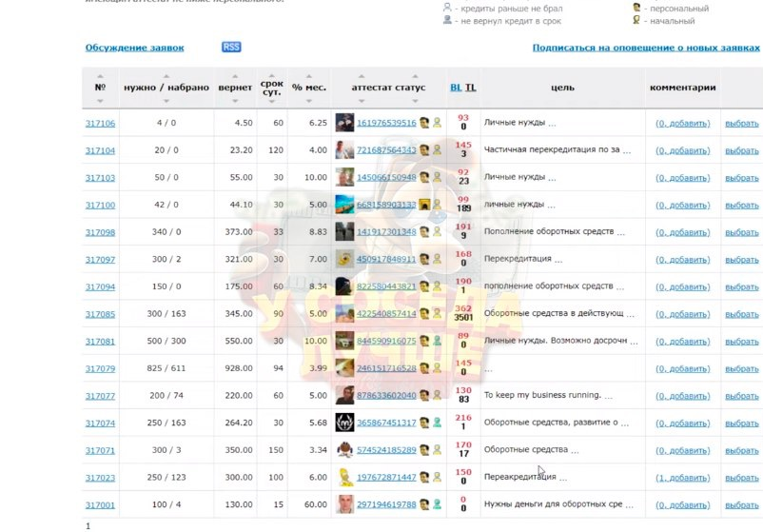Open Обсуждение заявок link
Screen dimensions: 763x532
tap(134, 48)
